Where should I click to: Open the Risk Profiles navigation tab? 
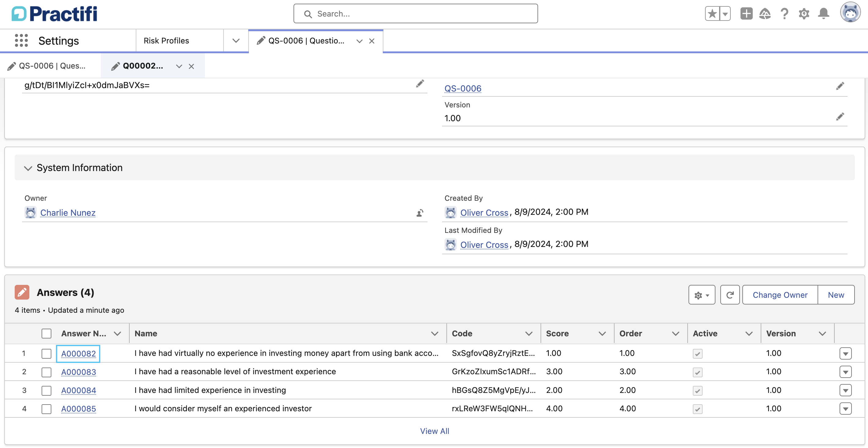coord(179,40)
